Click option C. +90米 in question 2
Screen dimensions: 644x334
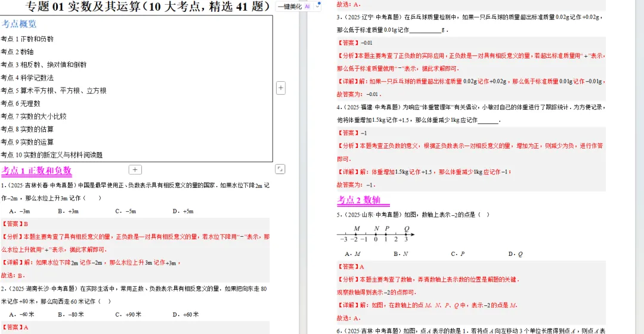pyautogui.click(x=128, y=314)
